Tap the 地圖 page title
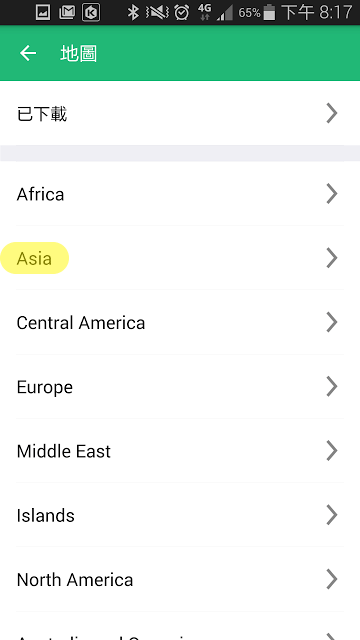This screenshot has width=360, height=640. coord(79,53)
